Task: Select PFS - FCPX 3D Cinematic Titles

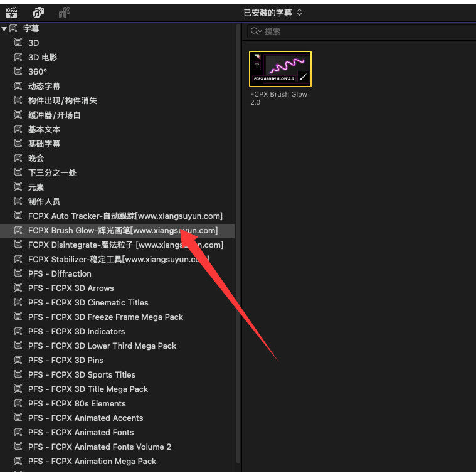Action: click(117, 302)
